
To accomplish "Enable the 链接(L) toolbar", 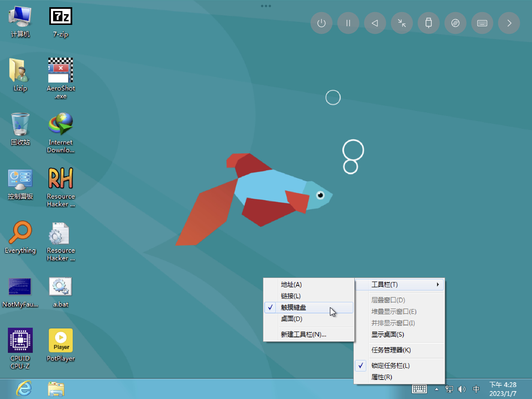I will (x=309, y=296).
